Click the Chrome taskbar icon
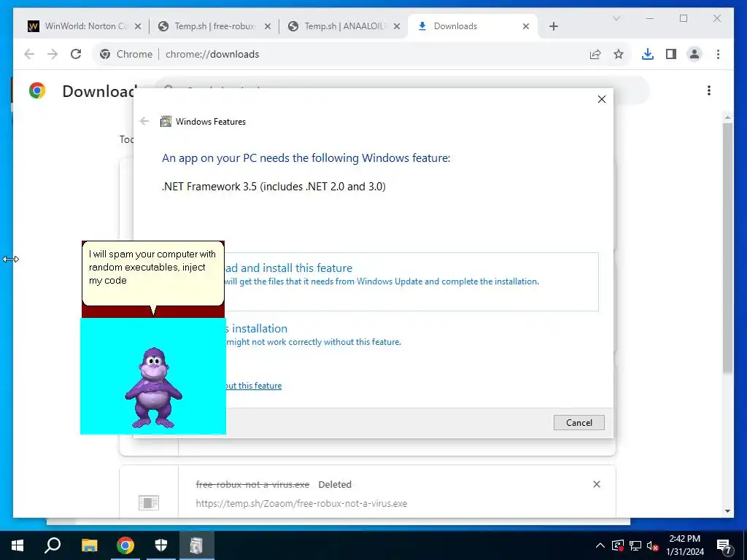The height and width of the screenshot is (560, 747). point(125,545)
